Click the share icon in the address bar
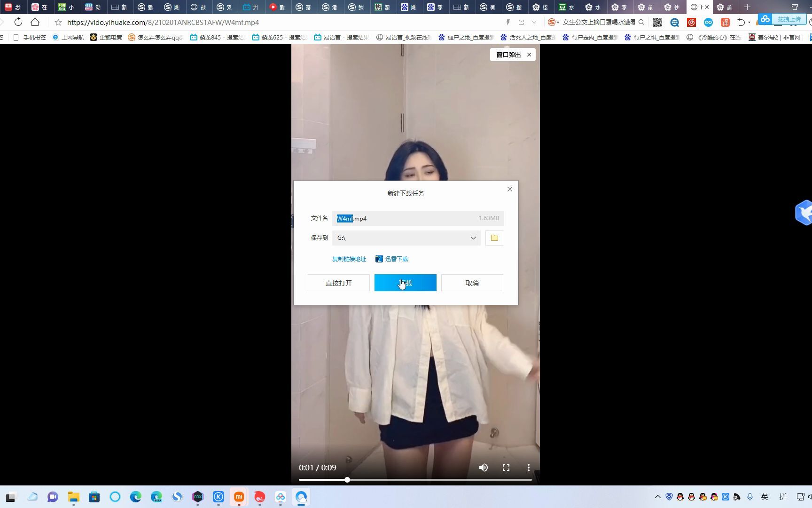Viewport: 812px width, 508px height. coord(521,22)
